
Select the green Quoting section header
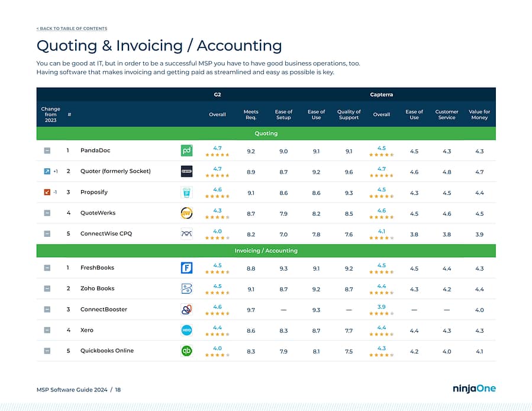tap(266, 134)
